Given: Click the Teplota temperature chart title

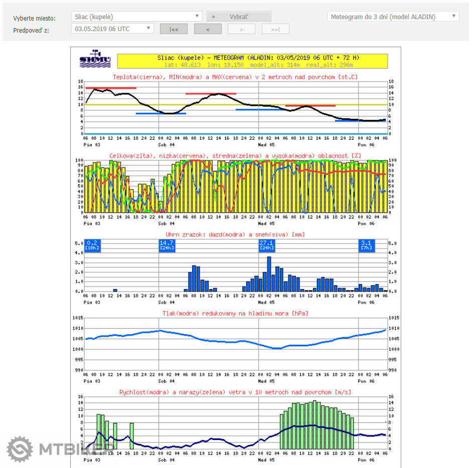Looking at the screenshot, I should click(x=235, y=77).
